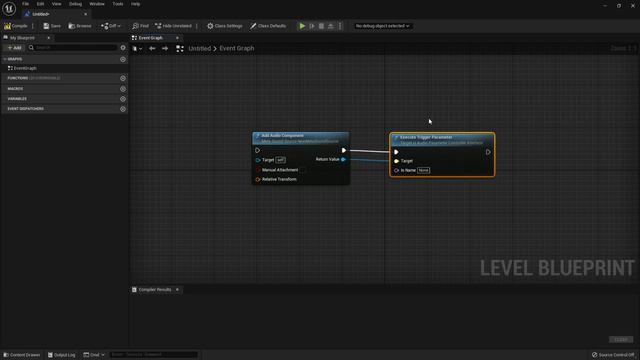Screen dimensions: 640x360
Task: Click the Relative Transform input pin
Action: [258, 179]
